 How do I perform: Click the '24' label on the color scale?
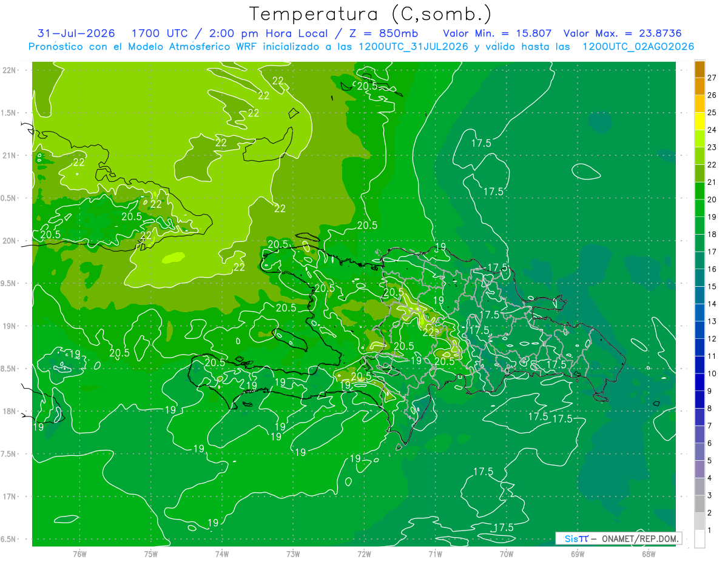coord(712,130)
